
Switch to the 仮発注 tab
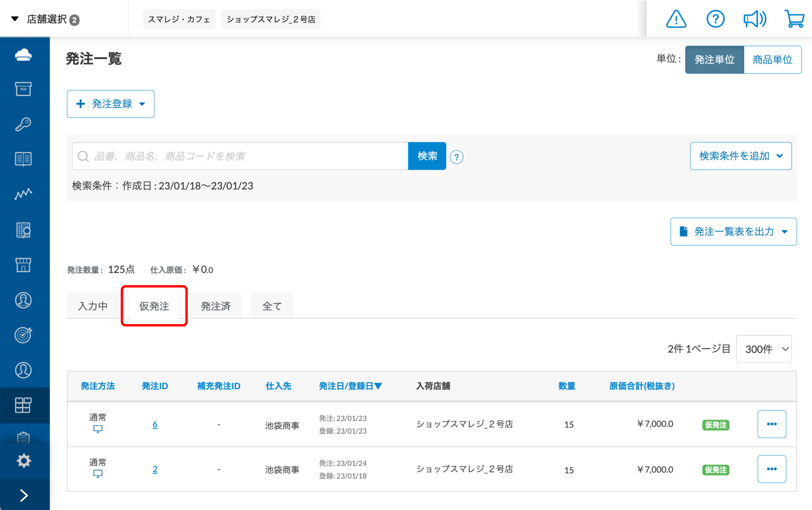tap(154, 306)
